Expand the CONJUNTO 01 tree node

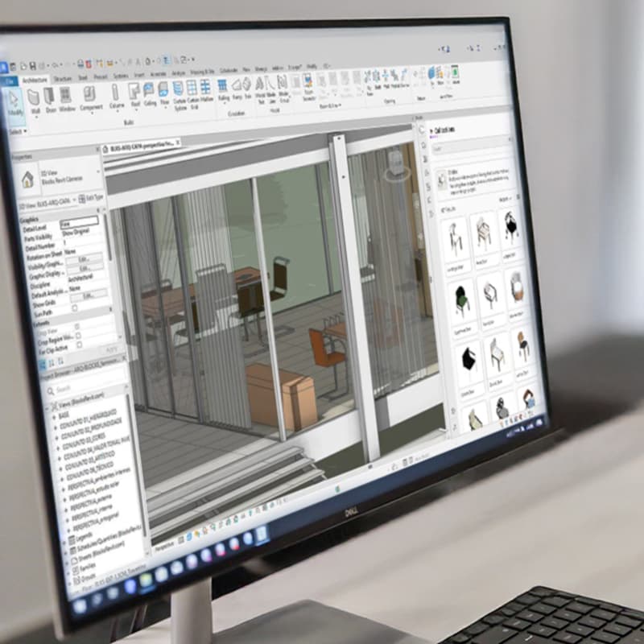pyautogui.click(x=56, y=427)
